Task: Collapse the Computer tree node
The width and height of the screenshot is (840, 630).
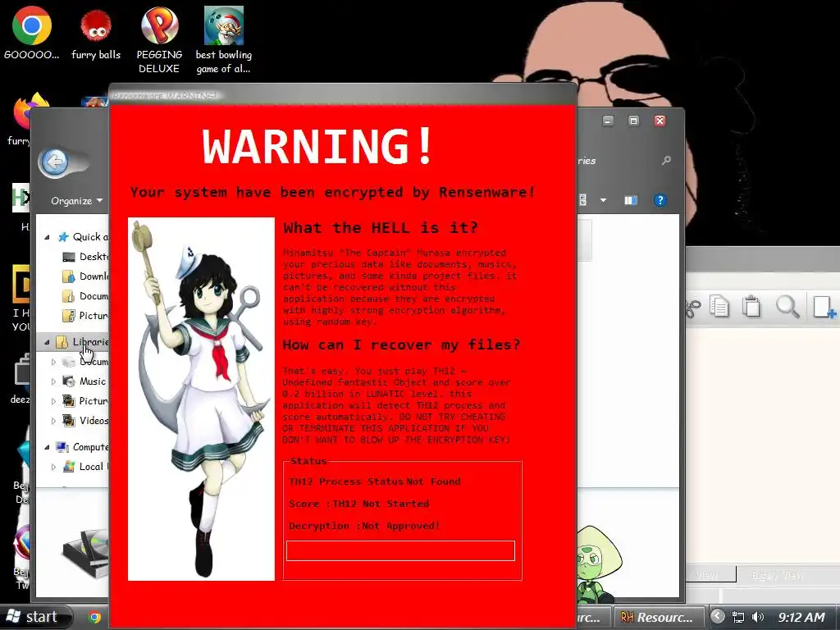Action: click(x=47, y=447)
